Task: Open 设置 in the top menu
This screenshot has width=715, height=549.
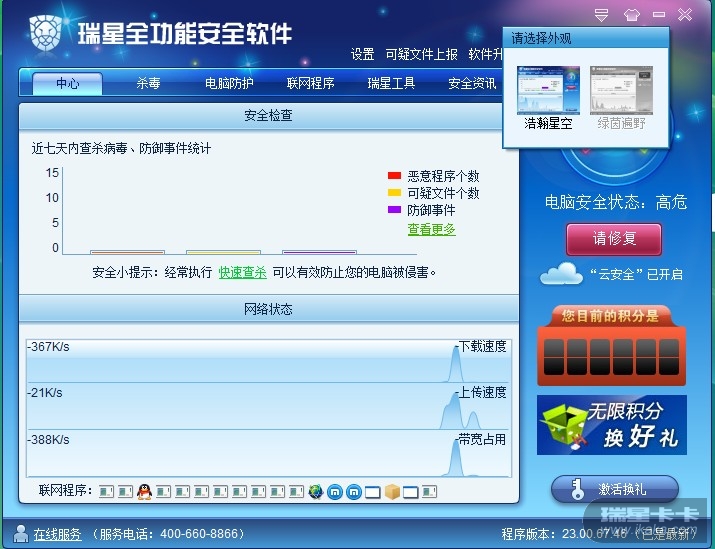Action: (x=363, y=54)
